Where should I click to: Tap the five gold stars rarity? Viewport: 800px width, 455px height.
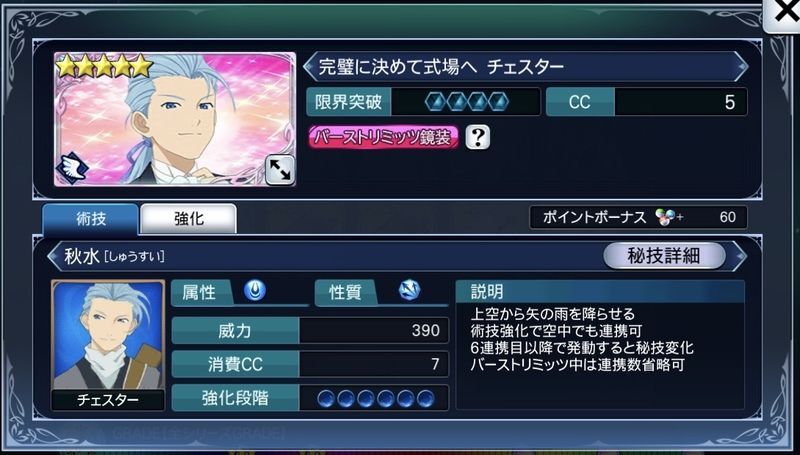pos(105,66)
